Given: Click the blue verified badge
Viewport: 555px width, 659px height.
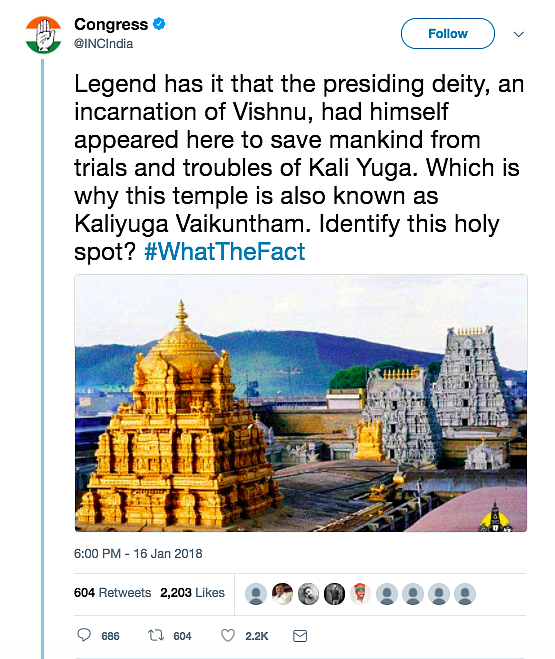Looking at the screenshot, I should point(159,24).
